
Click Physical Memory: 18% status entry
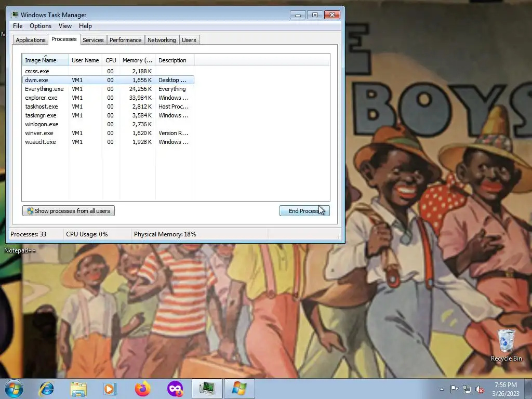click(165, 234)
